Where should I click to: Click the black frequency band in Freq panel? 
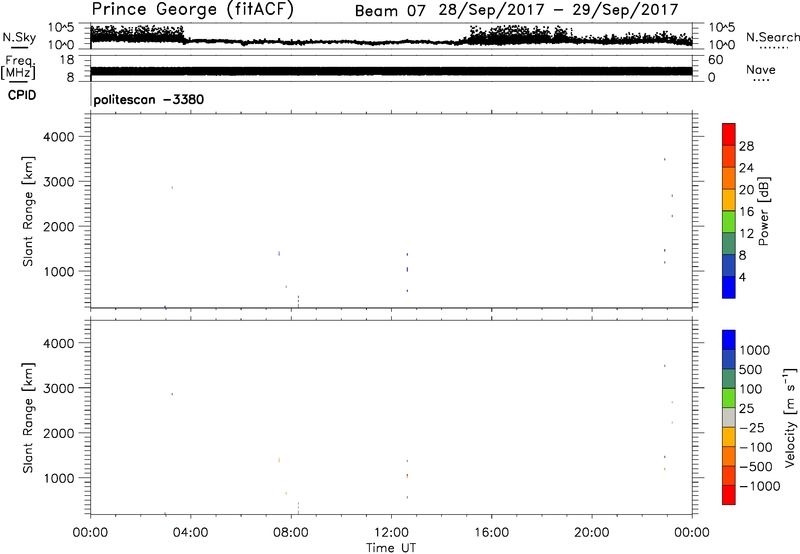coord(391,71)
